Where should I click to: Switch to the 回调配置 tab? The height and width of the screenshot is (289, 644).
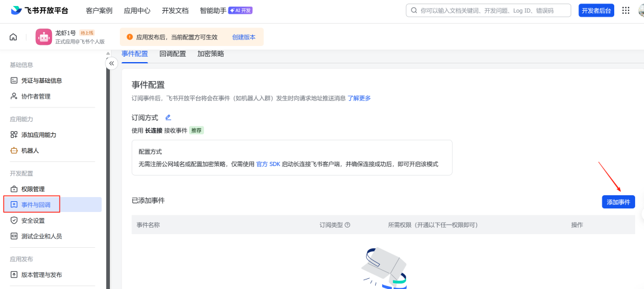[173, 54]
